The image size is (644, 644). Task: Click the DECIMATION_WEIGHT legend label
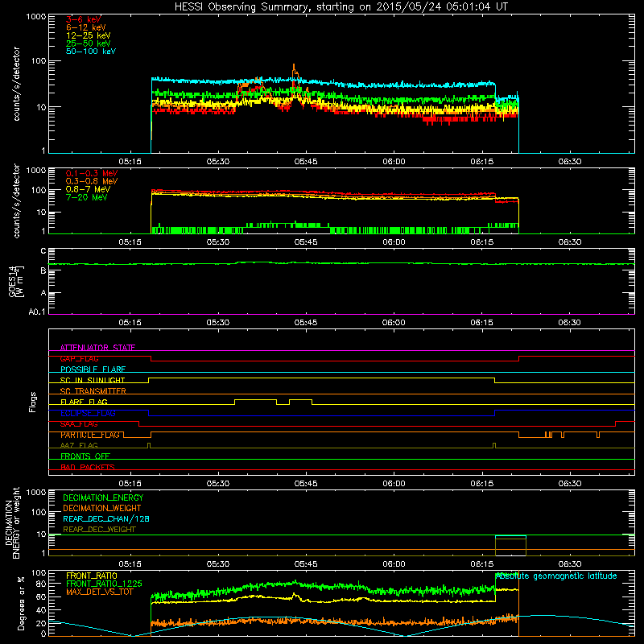[102, 509]
